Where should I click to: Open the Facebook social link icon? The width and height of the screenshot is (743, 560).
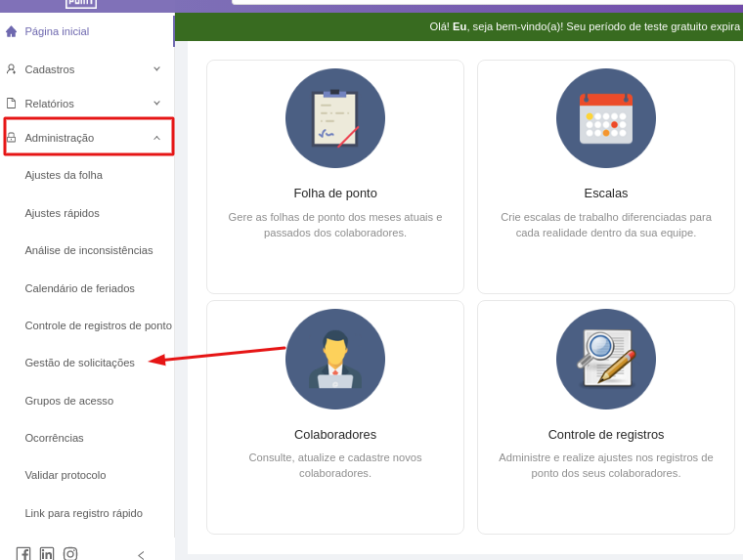[23, 554]
